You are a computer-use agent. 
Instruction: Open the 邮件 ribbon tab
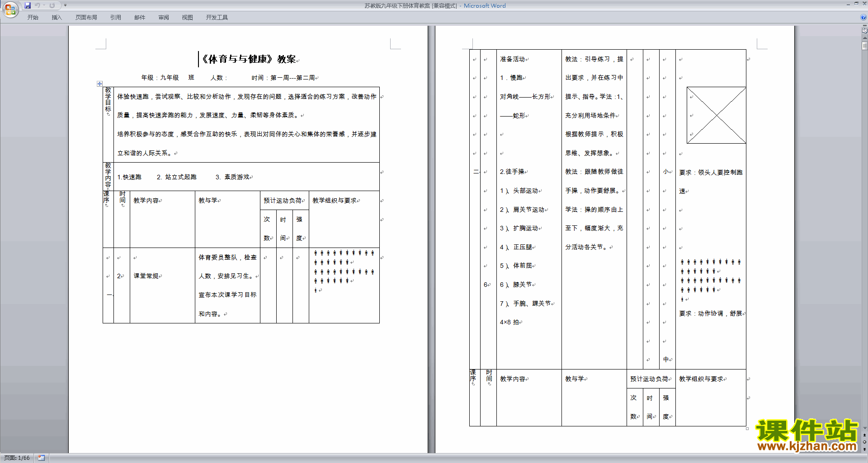pos(140,18)
